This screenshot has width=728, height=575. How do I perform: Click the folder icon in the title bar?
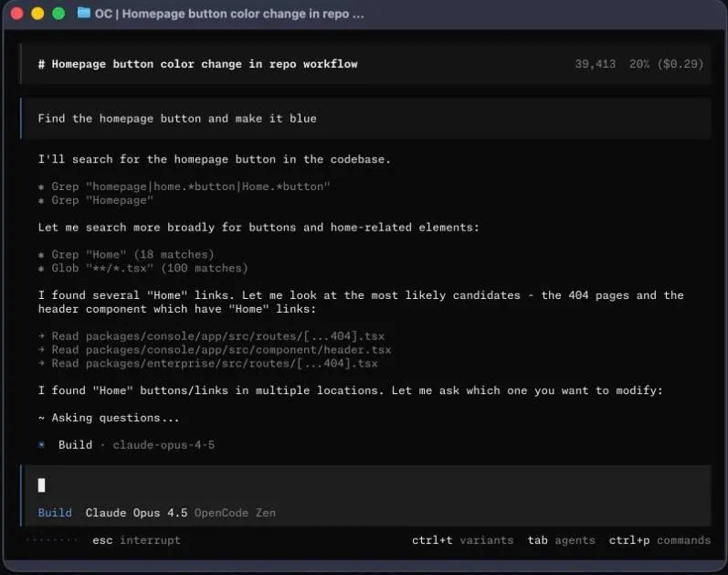click(x=84, y=13)
